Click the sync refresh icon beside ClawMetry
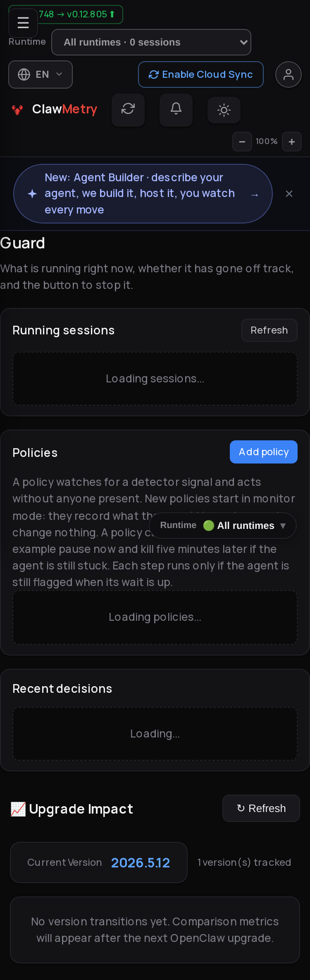The width and height of the screenshot is (310, 980). point(128,110)
